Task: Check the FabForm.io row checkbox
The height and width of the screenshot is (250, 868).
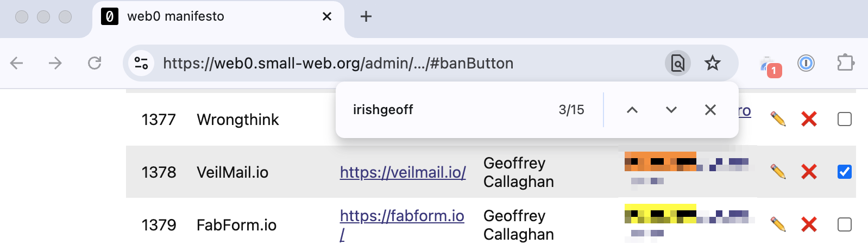Action: (844, 224)
